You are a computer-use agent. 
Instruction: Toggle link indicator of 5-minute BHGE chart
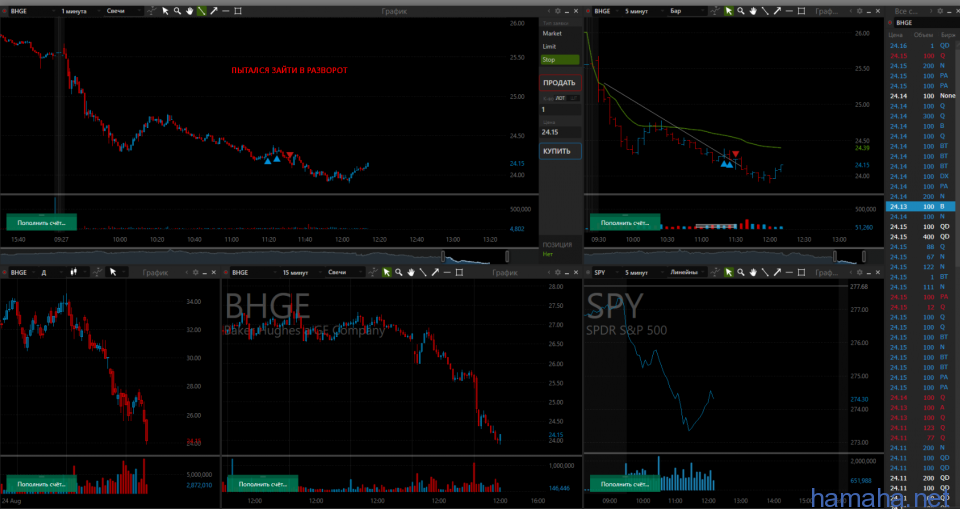click(589, 11)
